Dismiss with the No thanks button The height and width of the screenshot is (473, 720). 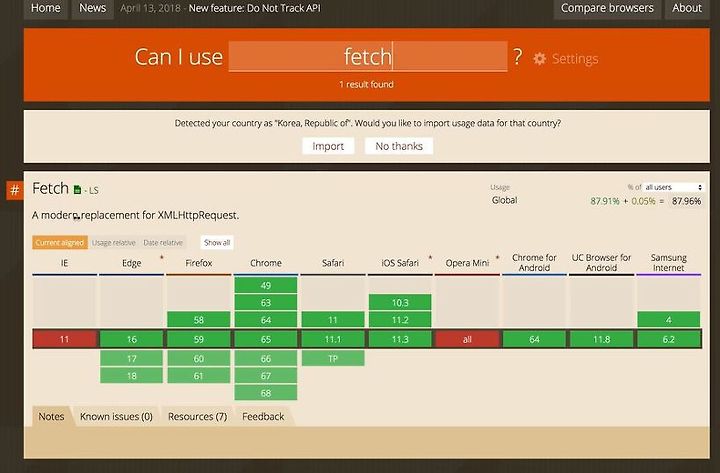[399, 146]
